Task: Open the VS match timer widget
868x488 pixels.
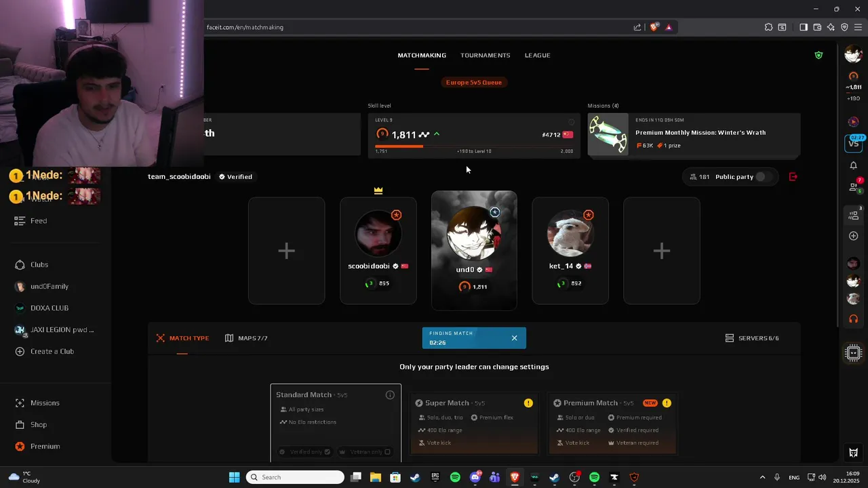Action: [854, 142]
